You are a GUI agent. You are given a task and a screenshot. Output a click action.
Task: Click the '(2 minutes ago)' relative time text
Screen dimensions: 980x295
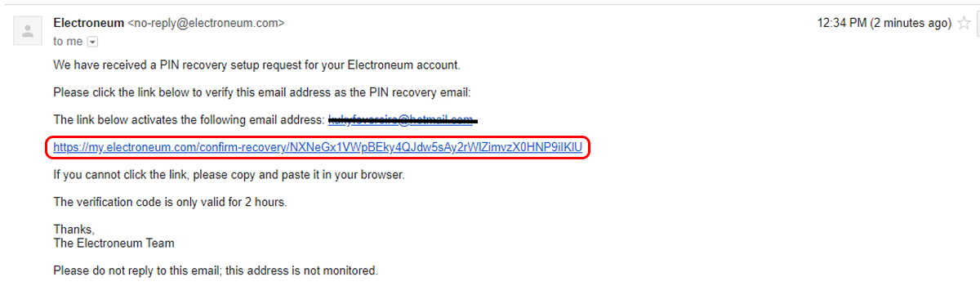911,24
